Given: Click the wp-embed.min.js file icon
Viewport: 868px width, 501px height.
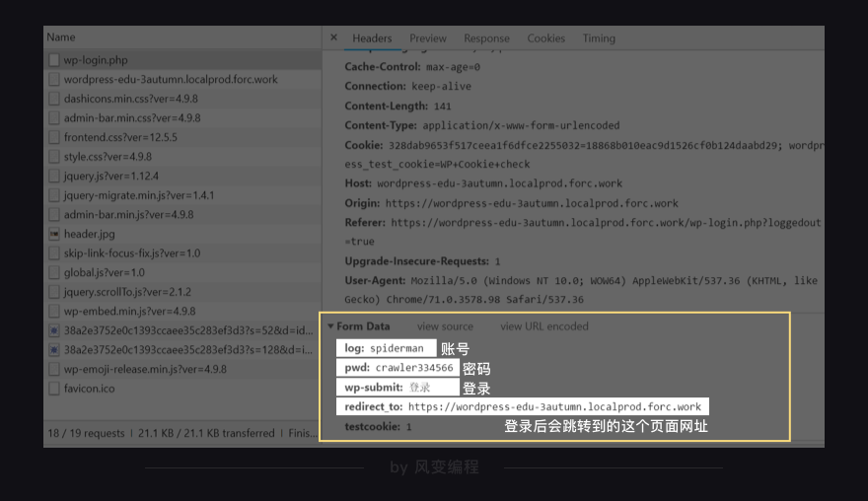Looking at the screenshot, I should 53,311.
